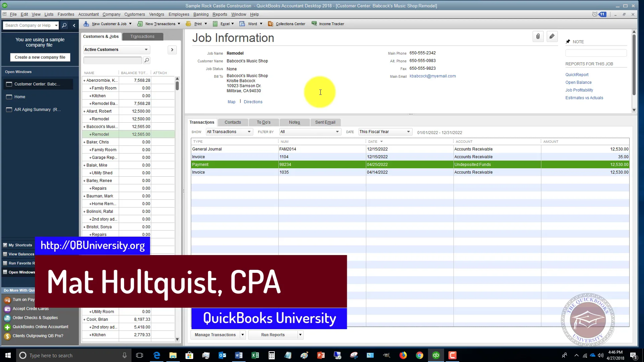The image size is (644, 362).
Task: Open the Show All Transactions dropdown
Action: point(229,132)
